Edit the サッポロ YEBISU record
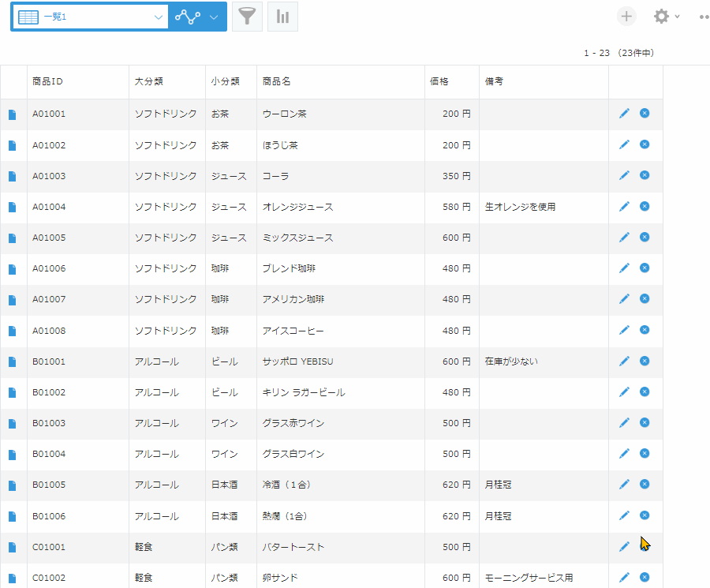 [624, 361]
